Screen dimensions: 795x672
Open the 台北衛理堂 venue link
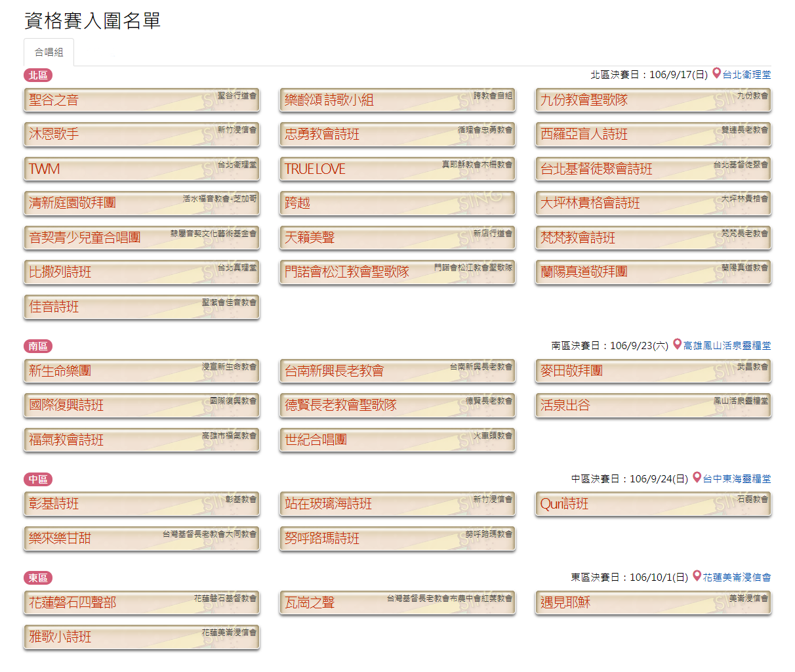[x=746, y=75]
